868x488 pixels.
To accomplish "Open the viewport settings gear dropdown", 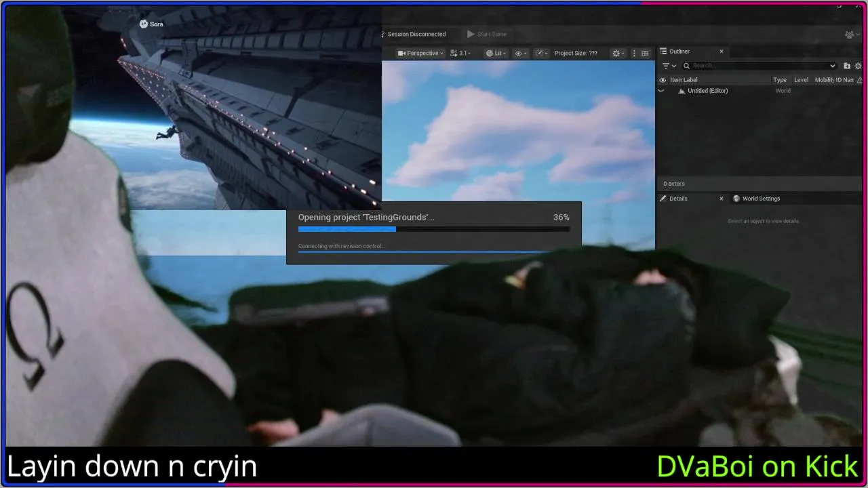I will click(x=618, y=53).
